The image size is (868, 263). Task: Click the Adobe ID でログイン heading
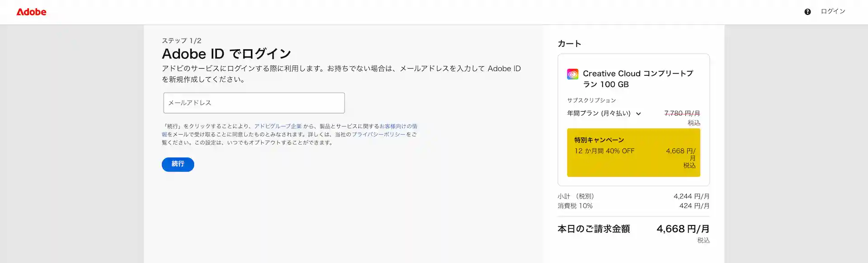pos(226,54)
